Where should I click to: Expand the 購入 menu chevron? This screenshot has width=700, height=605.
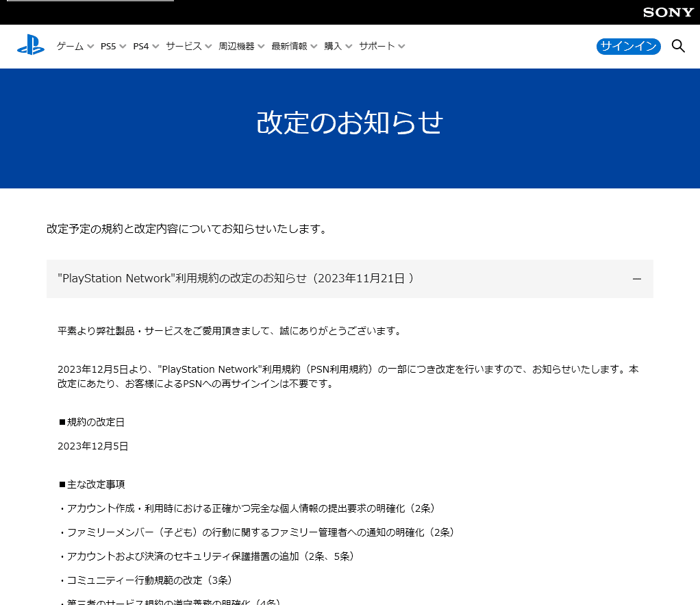(x=349, y=47)
